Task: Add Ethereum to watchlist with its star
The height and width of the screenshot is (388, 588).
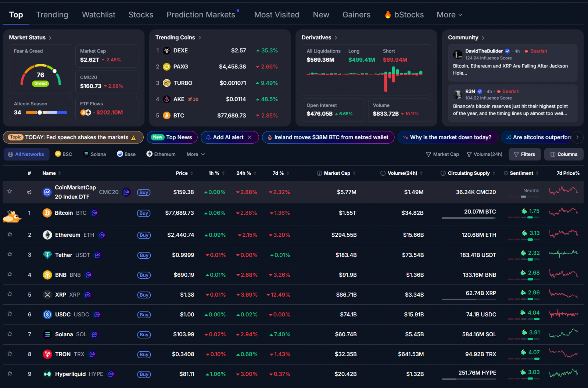Action: click(x=10, y=234)
